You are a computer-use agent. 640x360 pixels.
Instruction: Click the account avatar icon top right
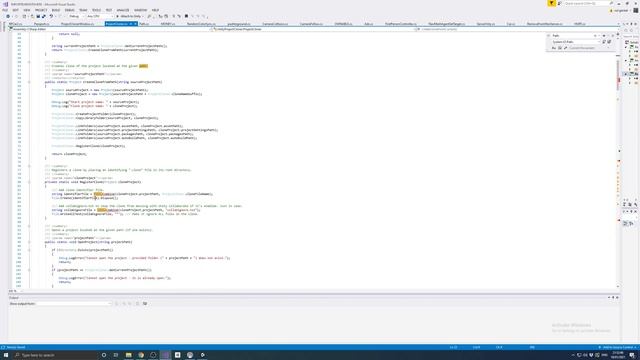point(636,11)
